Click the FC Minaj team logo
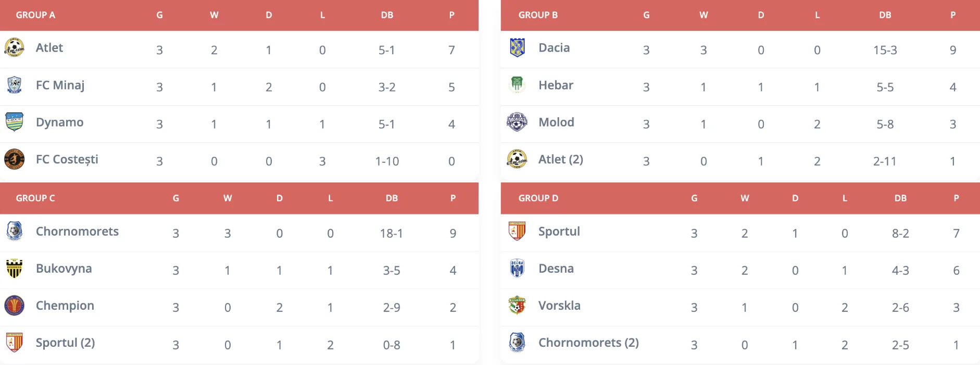 pos(14,85)
